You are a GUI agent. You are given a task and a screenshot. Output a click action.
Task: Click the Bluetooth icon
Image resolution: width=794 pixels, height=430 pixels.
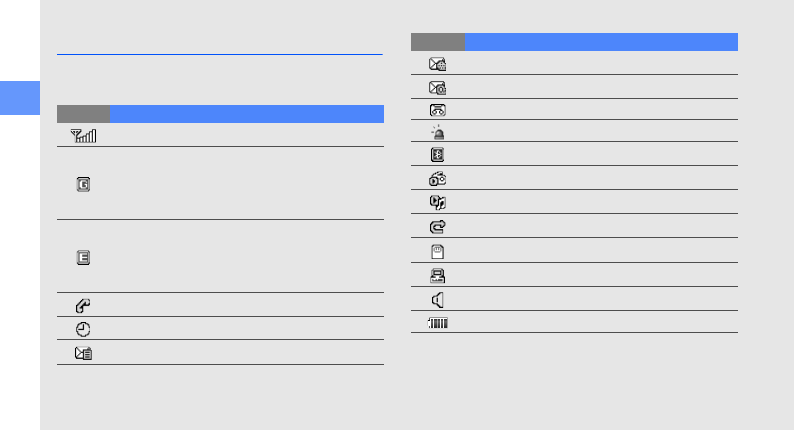[437, 155]
